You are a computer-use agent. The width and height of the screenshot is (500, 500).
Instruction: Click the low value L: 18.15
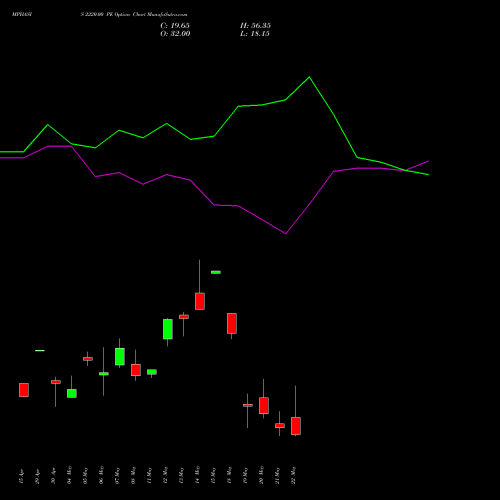pos(255,34)
